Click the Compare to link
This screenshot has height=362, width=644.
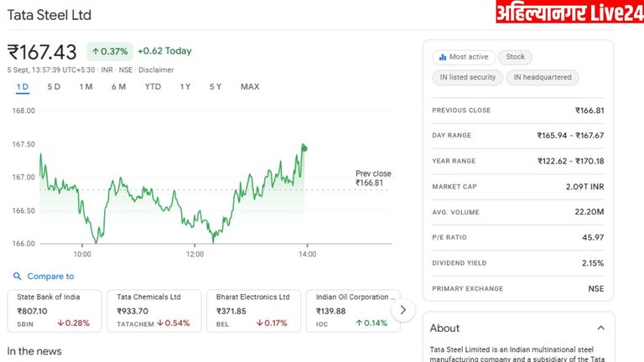[x=50, y=277]
